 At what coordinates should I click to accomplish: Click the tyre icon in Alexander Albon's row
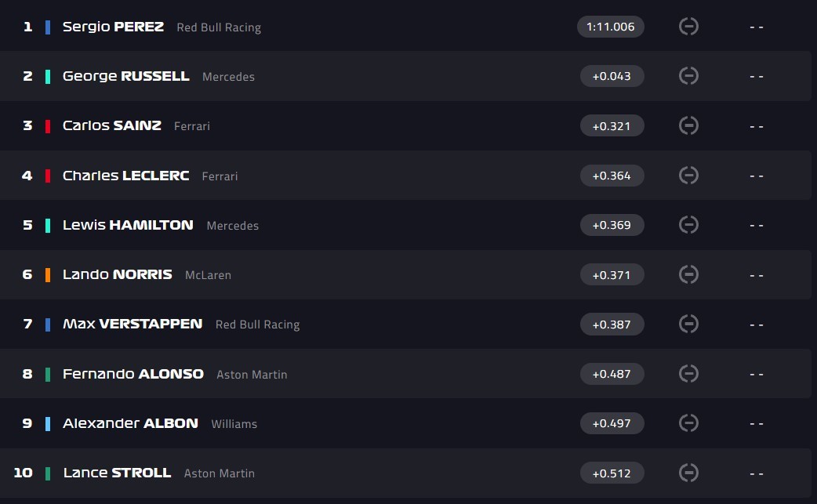688,423
